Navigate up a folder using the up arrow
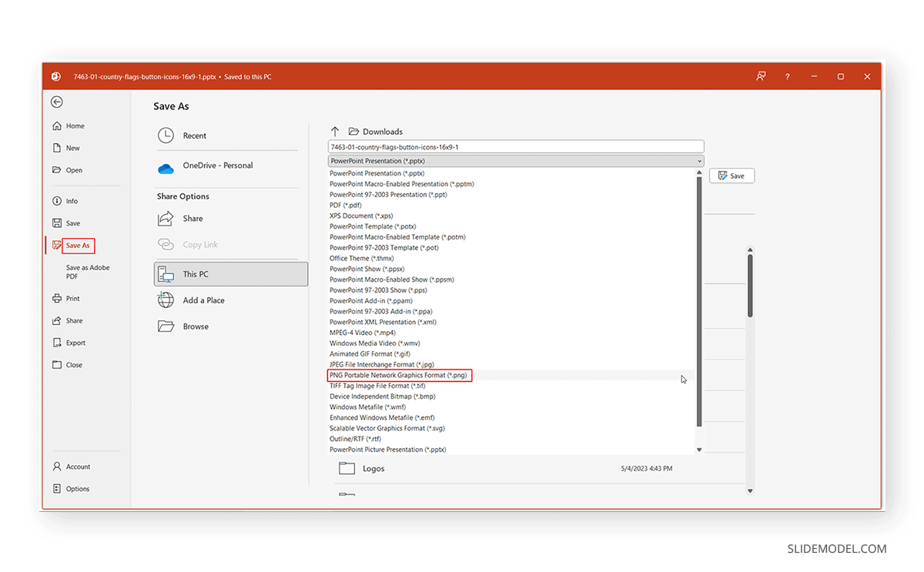 pyautogui.click(x=335, y=131)
